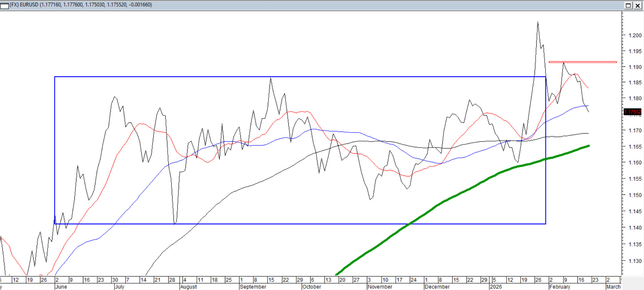The height and width of the screenshot is (290, 644).
Task: Click the 1.200 price axis label
Action: point(635,35)
